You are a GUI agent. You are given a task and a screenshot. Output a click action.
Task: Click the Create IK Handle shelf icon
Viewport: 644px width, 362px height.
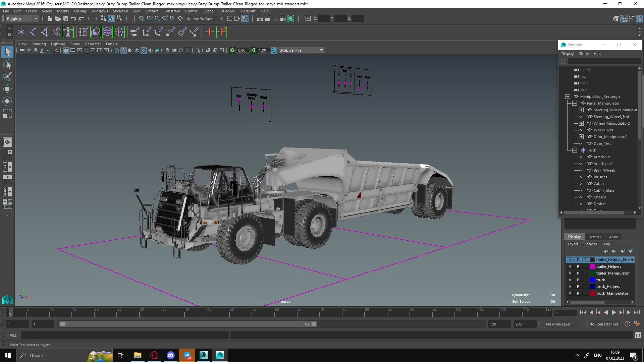[x=44, y=32]
